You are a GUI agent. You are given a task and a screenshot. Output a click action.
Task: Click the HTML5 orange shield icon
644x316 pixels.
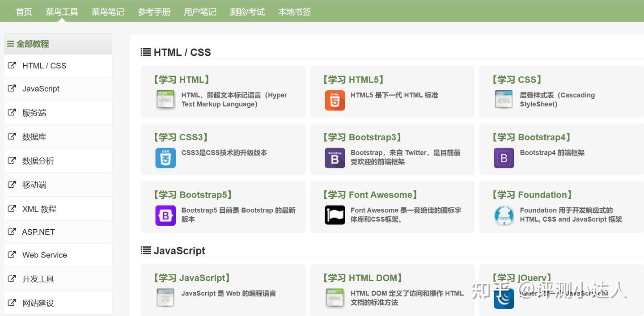(335, 100)
